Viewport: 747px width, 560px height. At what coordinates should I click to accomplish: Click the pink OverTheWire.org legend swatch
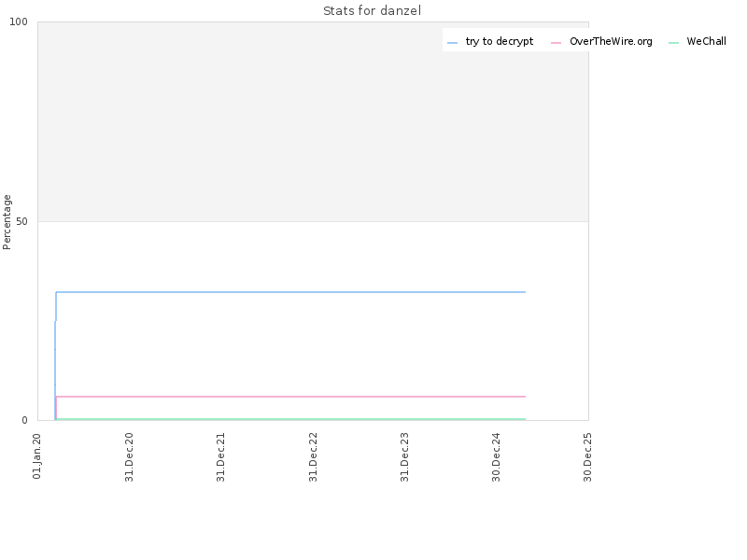coord(556,43)
